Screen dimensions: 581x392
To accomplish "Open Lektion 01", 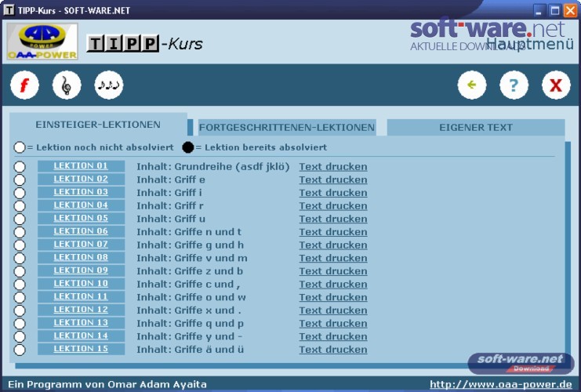I will (81, 166).
